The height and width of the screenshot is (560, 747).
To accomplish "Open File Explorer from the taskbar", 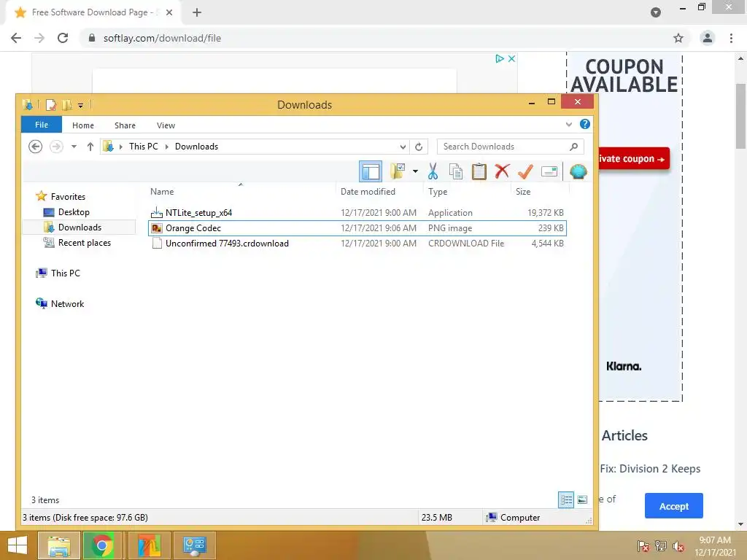I will coord(58,545).
